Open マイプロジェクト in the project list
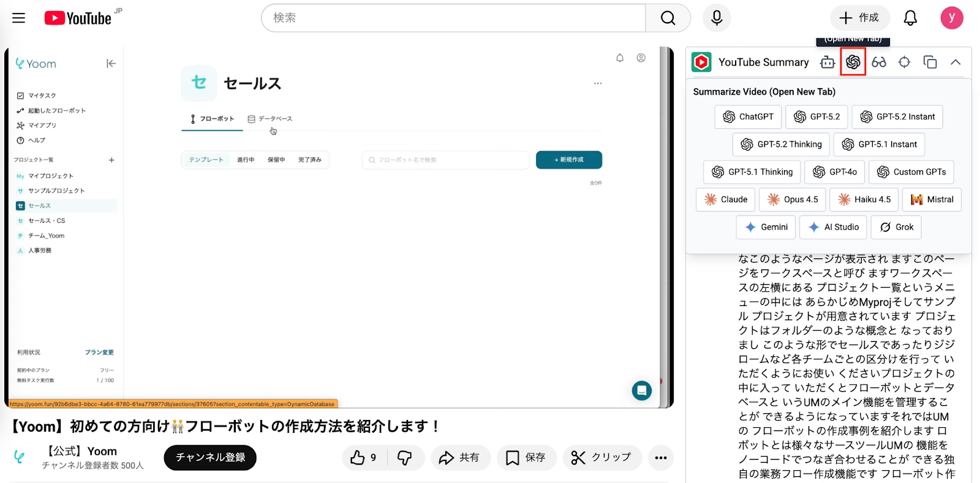980x483 pixels. pos(45,176)
